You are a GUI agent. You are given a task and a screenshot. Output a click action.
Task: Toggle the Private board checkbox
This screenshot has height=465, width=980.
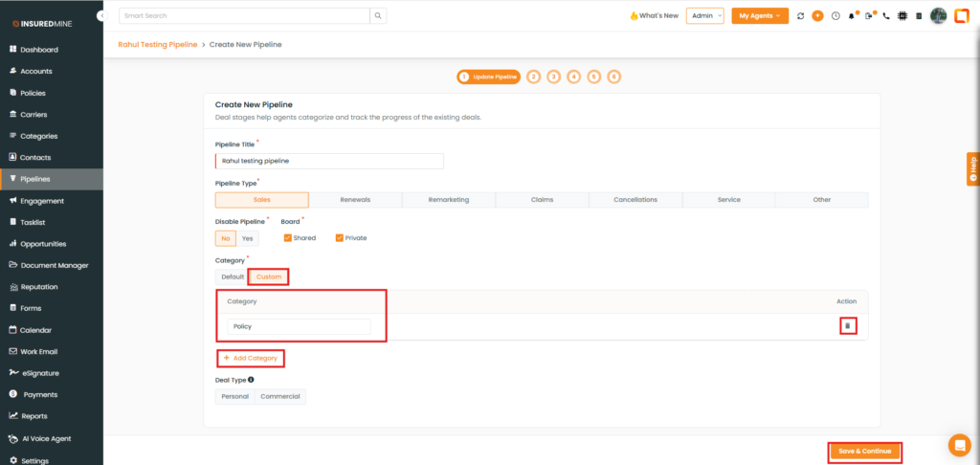click(x=340, y=238)
